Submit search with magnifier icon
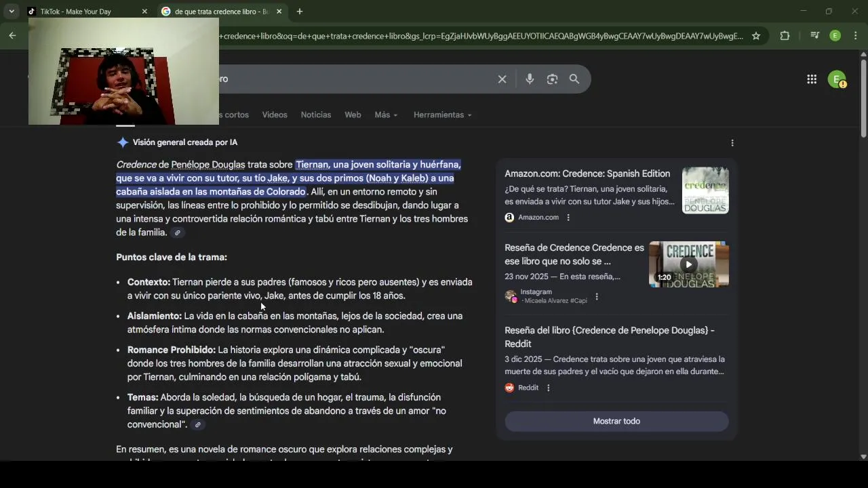This screenshot has width=868, height=488. click(x=574, y=79)
